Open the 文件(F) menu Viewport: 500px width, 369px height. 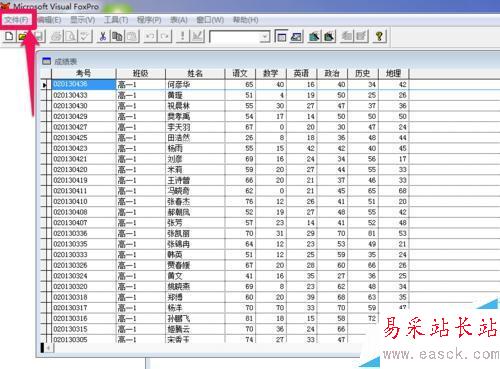16,20
